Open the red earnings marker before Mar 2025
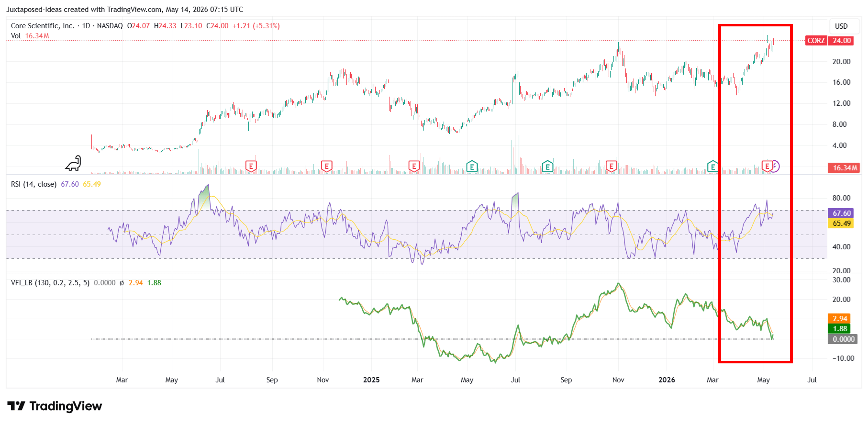This screenshot has width=868, height=424. pyautogui.click(x=414, y=166)
